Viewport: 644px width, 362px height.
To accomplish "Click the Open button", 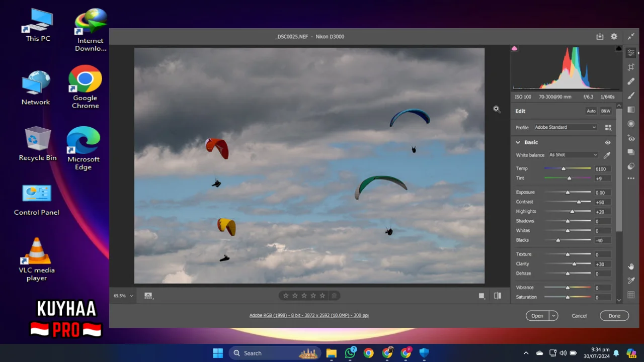I will point(537,316).
